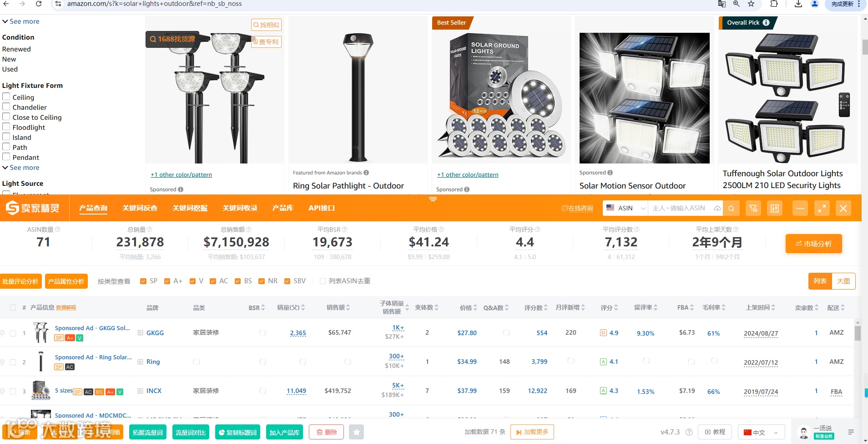868x444 pixels.
Task: Open the filter funnel icon in orange toolbar
Action: (x=753, y=209)
